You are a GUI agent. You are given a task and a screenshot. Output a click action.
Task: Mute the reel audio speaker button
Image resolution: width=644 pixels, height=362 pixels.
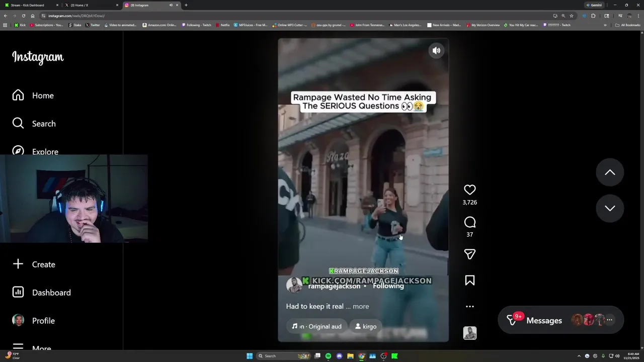(x=436, y=50)
